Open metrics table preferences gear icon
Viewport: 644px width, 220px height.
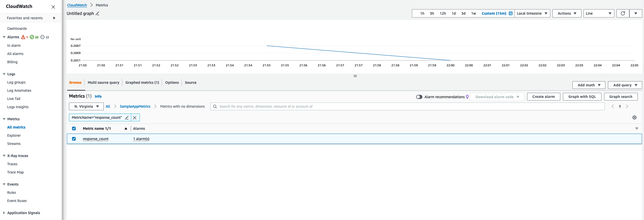pos(634,117)
